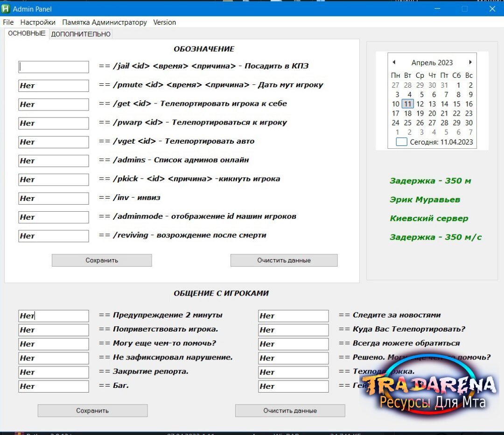Select April 20 in the calendar
Image resolution: width=504 pixels, height=435 pixels.
432,113
